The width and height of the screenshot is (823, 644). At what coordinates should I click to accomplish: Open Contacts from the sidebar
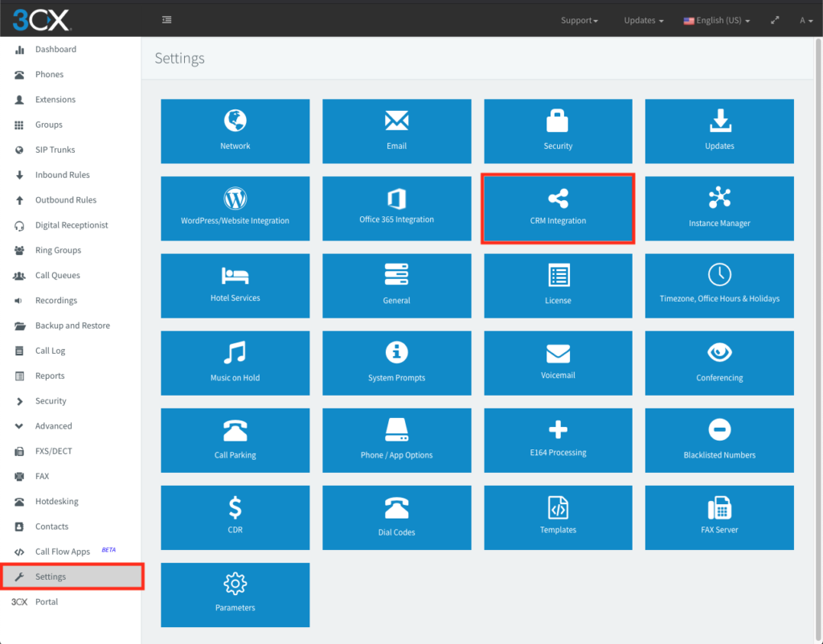(71, 527)
